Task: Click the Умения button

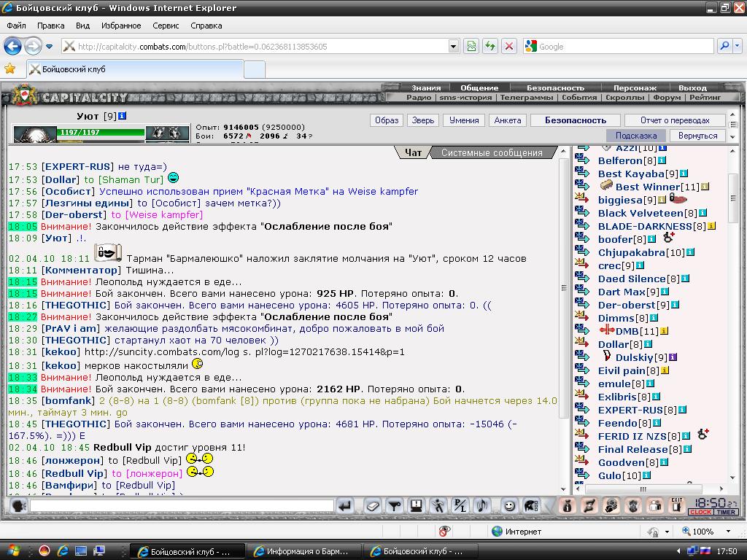Action: point(463,120)
